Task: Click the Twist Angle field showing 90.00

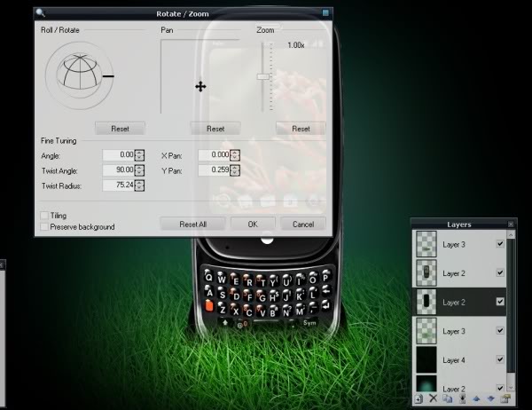Action: (x=119, y=170)
